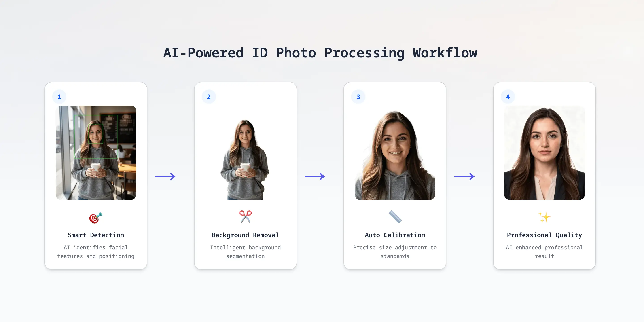The height and width of the screenshot is (322, 644).
Task: Click the ruler icon for Auto Calibration
Action: (x=395, y=217)
